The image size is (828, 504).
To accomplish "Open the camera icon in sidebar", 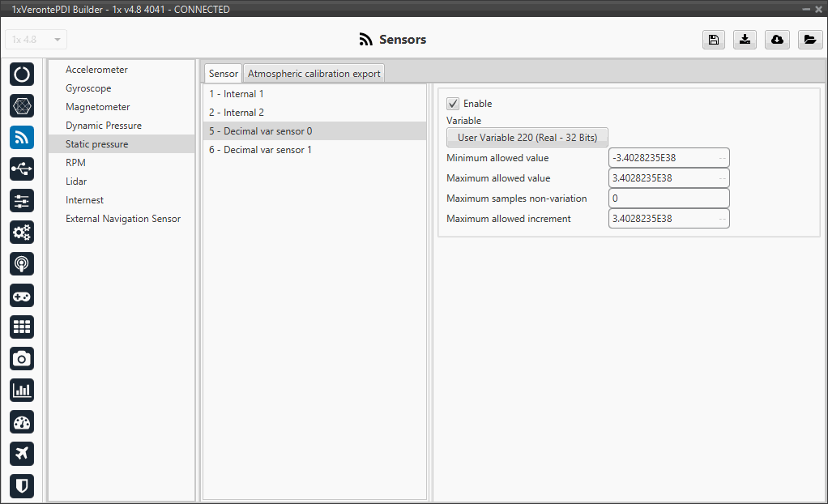I will coord(22,358).
